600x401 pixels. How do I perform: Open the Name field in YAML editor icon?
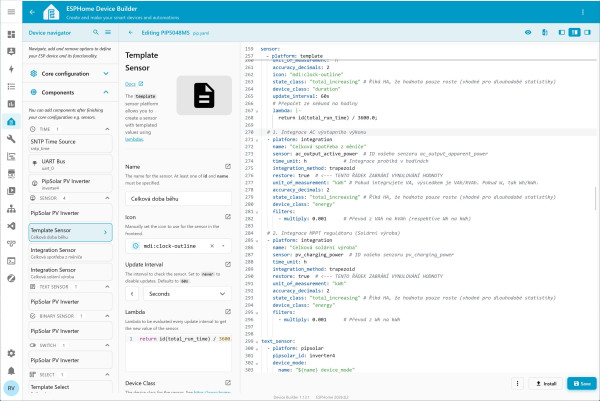click(x=228, y=166)
